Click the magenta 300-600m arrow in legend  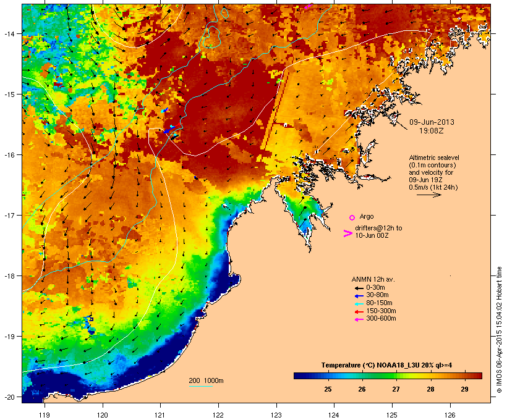359,319
